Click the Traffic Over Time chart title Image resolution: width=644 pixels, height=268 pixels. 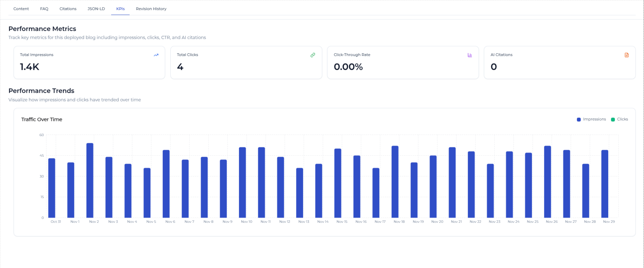click(x=42, y=119)
